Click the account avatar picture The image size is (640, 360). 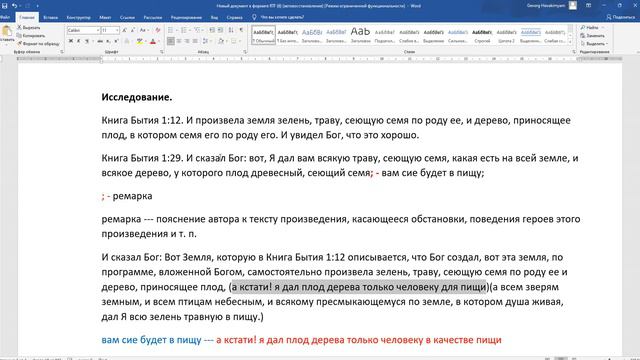pyautogui.click(x=573, y=6)
